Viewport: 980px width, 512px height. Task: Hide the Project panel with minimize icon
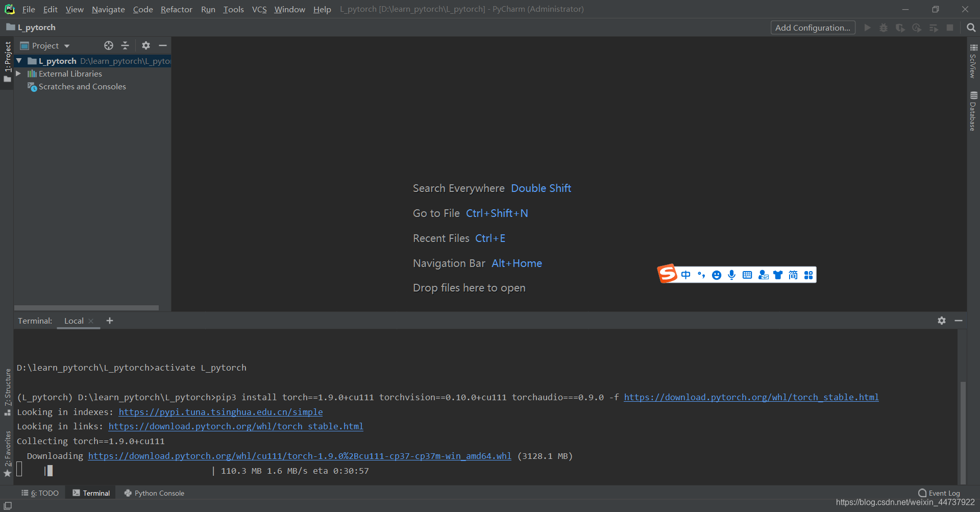[x=162, y=45]
